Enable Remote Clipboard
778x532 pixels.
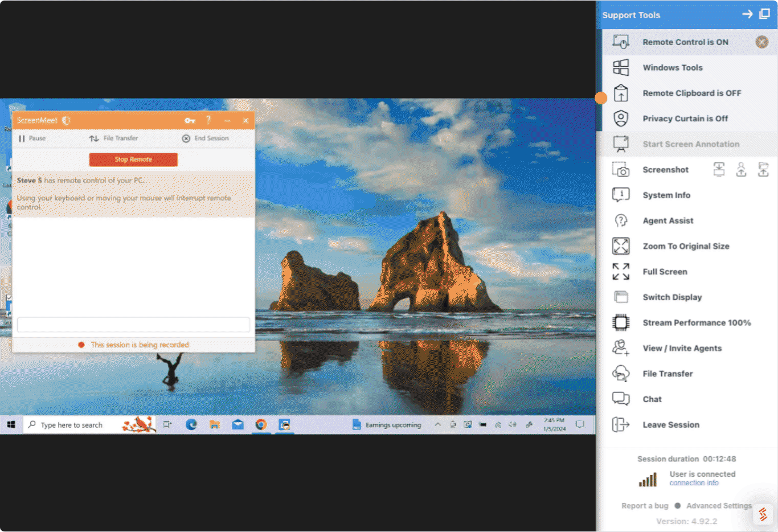(x=692, y=93)
